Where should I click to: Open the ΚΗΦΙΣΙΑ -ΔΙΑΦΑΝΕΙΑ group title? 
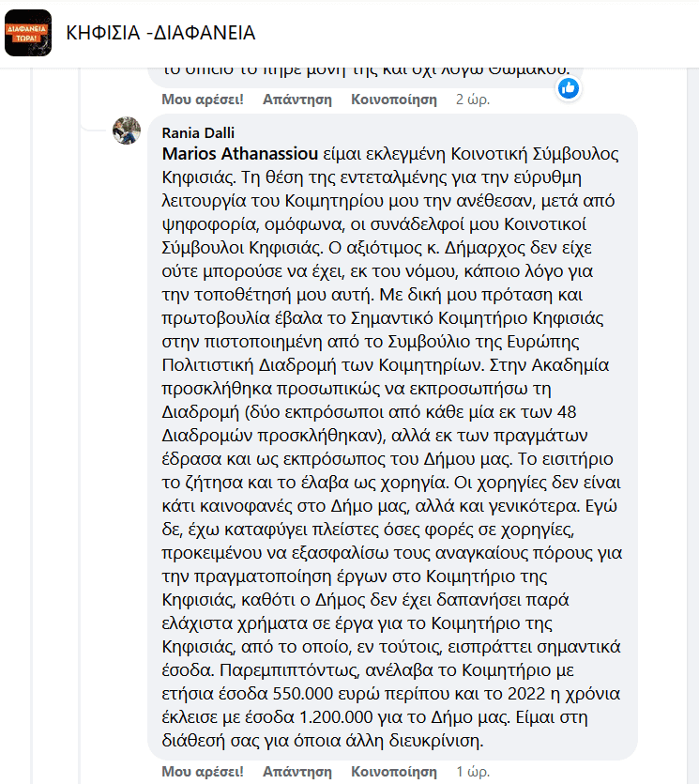tap(160, 33)
